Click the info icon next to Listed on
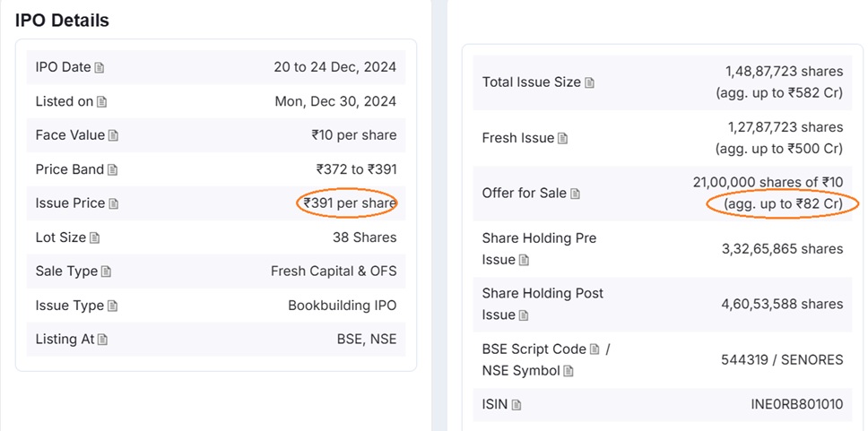This screenshot has width=868, height=431. (102, 101)
